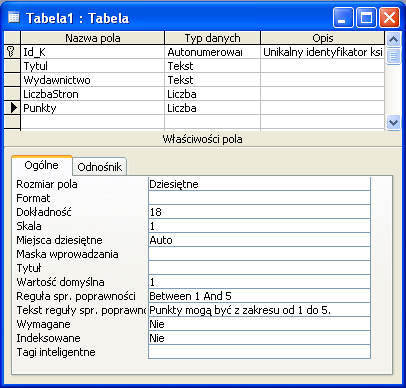Viewport: 406px width, 388px height.
Task: Click the primary key icon beside Id_K
Action: (x=11, y=52)
